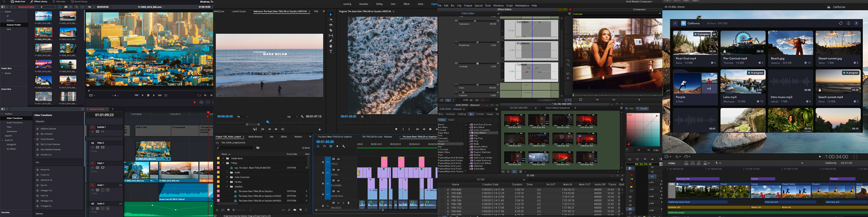
Task: Open the Fit zoom dropdown in viewer
Action: [x=91, y=7]
